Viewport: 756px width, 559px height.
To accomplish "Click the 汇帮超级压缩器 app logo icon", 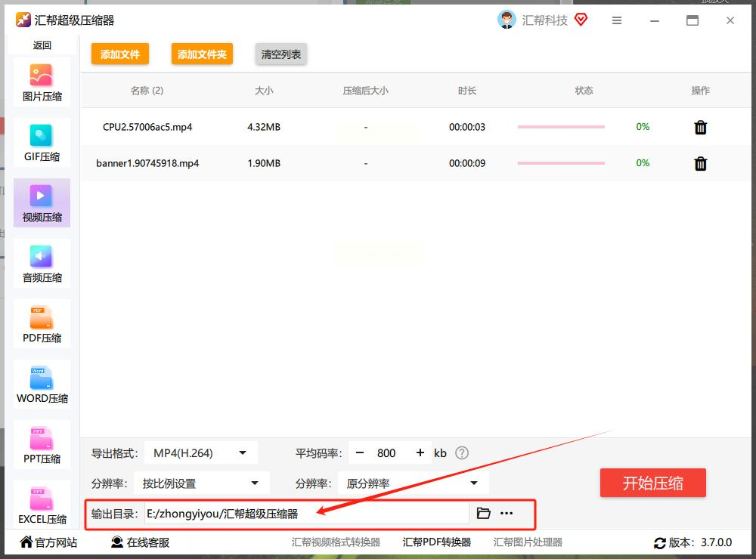I will click(x=23, y=20).
